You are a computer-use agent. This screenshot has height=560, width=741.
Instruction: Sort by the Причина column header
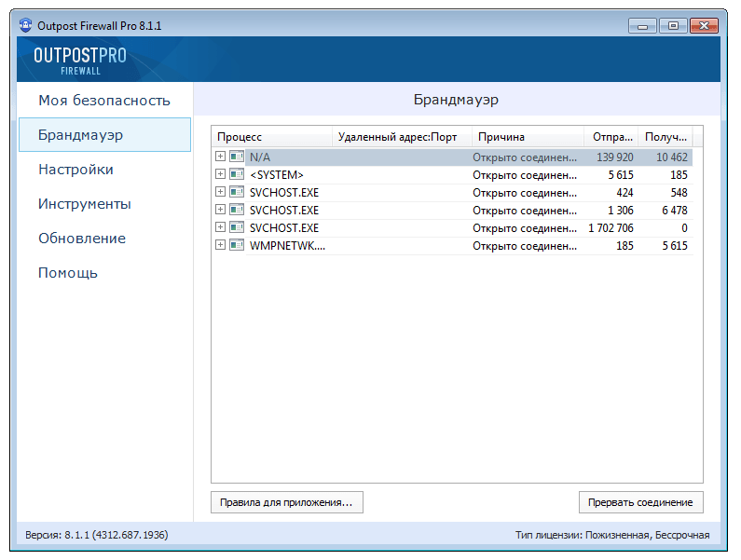528,137
